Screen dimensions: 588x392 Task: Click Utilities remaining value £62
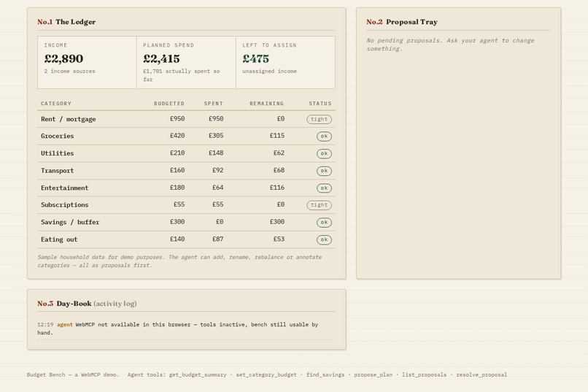pyautogui.click(x=279, y=153)
